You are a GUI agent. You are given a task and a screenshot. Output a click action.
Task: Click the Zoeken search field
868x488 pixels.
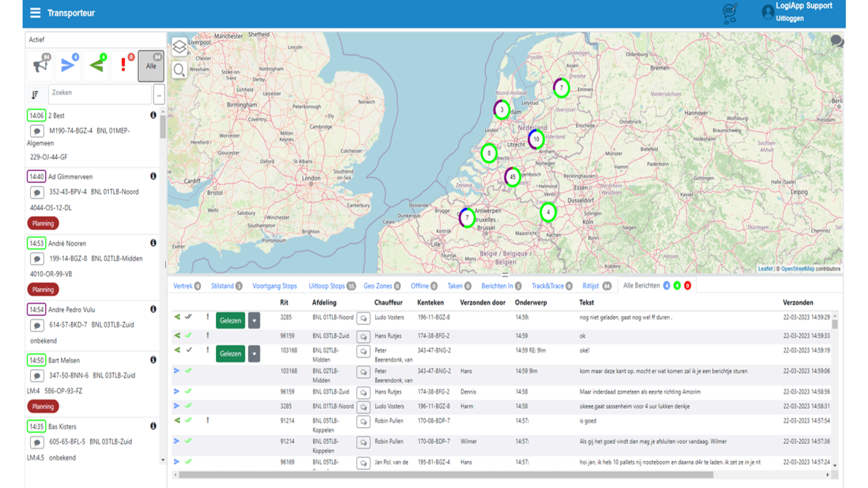(99, 93)
